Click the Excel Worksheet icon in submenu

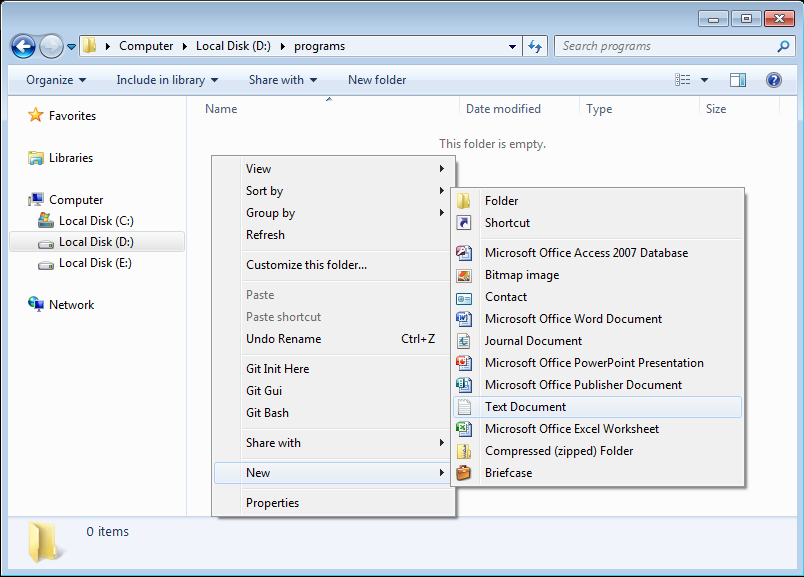[464, 429]
